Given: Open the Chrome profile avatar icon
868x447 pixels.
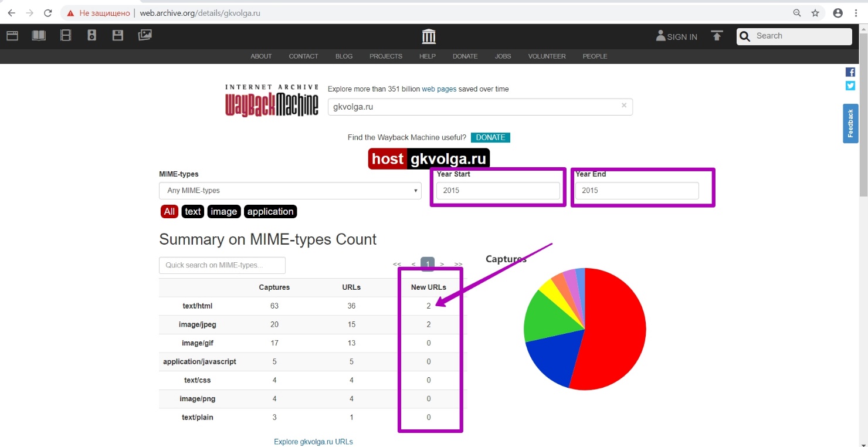Looking at the screenshot, I should point(838,13).
